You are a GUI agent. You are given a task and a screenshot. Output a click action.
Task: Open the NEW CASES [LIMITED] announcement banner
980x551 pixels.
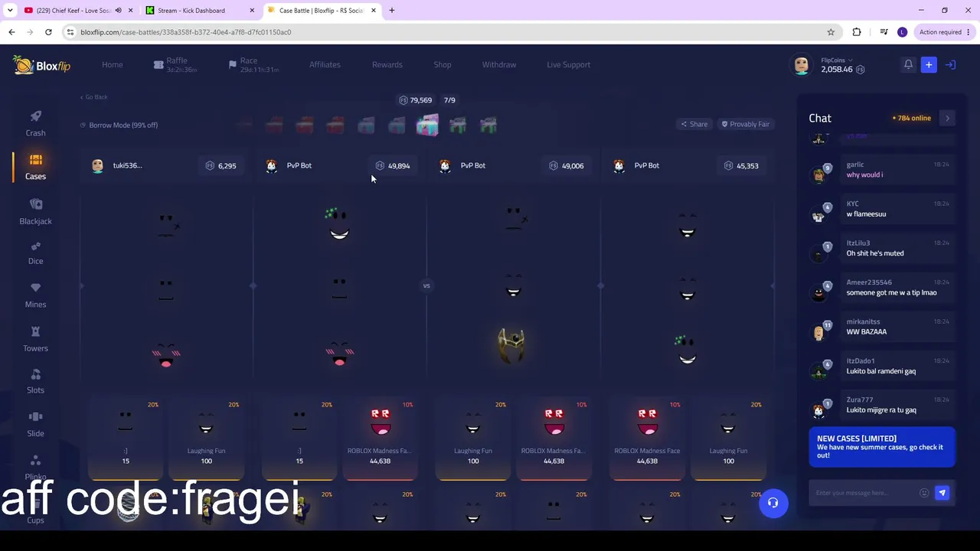tap(882, 447)
